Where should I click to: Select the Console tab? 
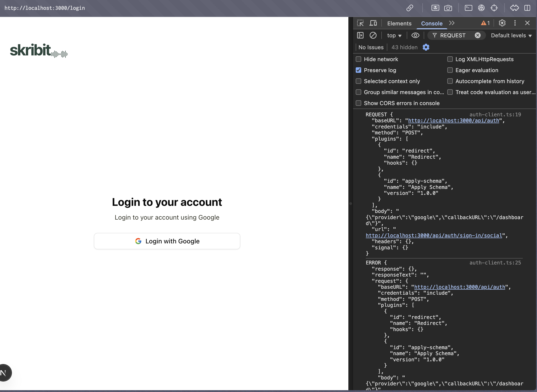pyautogui.click(x=432, y=23)
